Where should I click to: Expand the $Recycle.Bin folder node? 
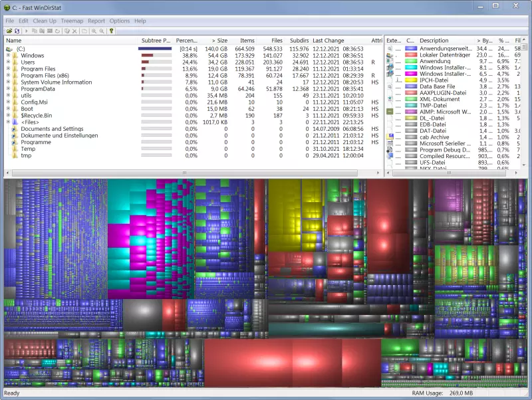[8, 115]
